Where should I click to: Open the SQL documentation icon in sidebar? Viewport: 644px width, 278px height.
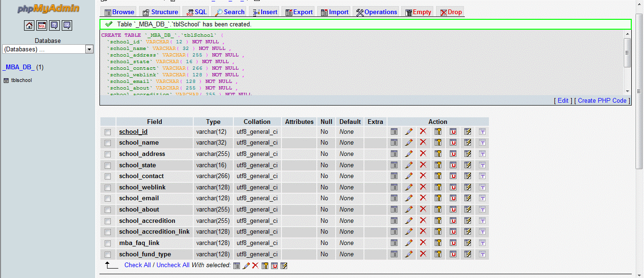coord(67,25)
